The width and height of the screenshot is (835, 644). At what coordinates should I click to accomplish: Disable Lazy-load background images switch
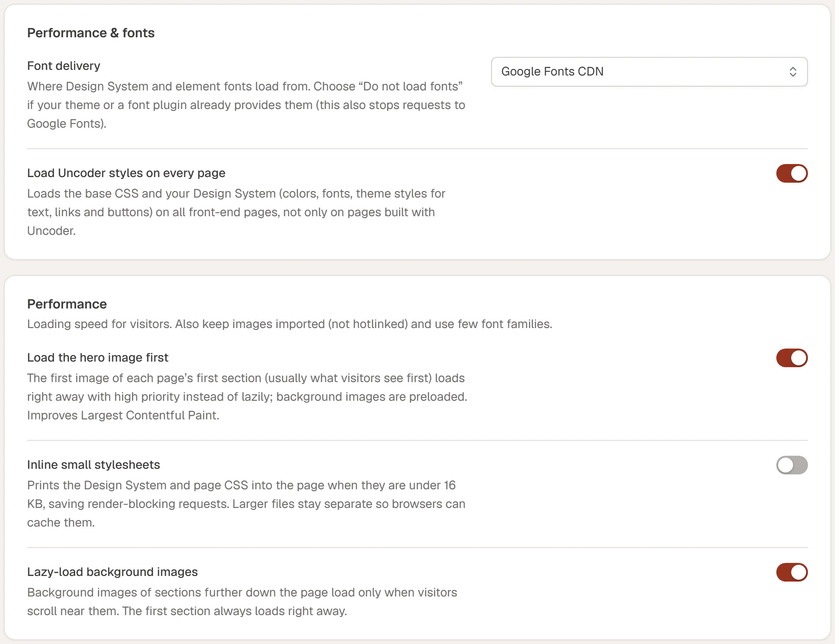pos(792,572)
